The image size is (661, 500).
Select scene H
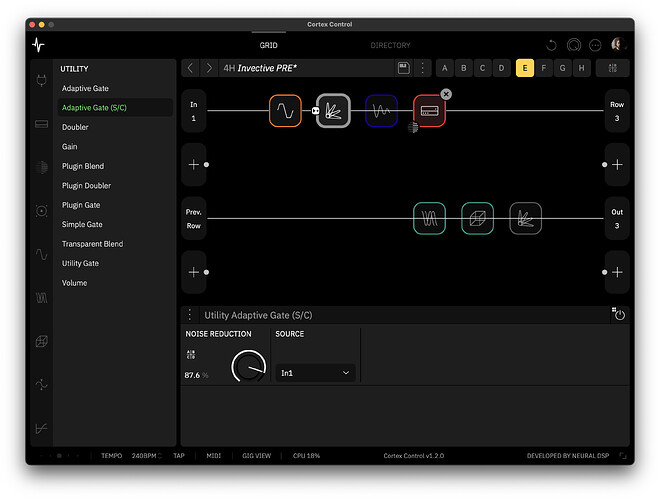[x=581, y=68]
